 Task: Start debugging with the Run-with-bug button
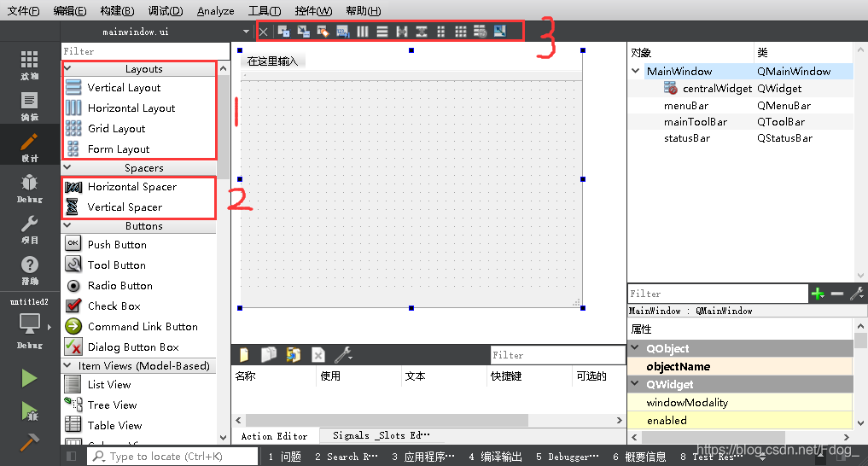click(x=29, y=411)
